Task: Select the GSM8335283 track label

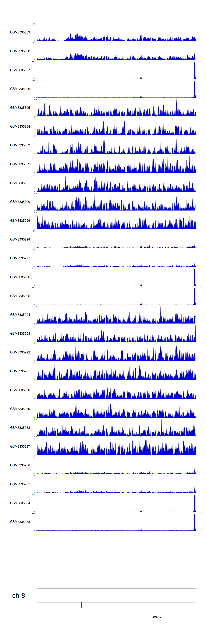Action: tap(20, 522)
